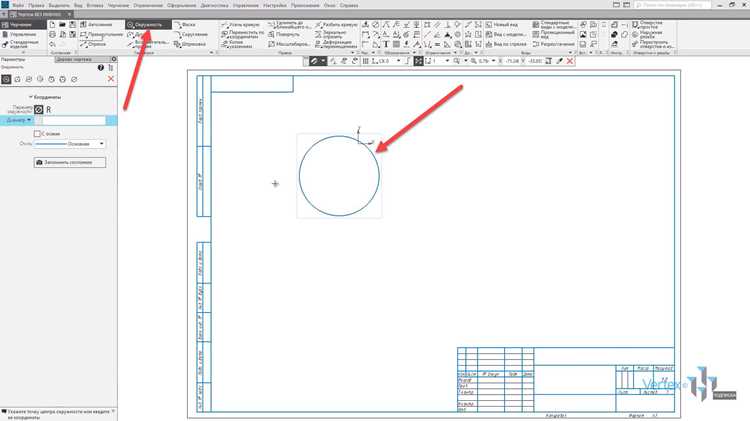
Task: Click the command search field at top right
Action: 672,5
